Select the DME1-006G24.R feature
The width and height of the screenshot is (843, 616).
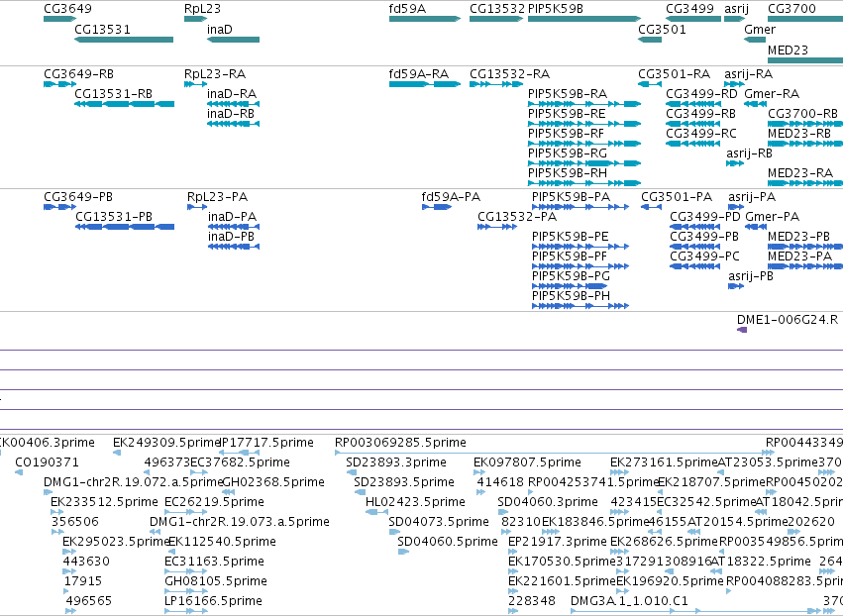[742, 330]
